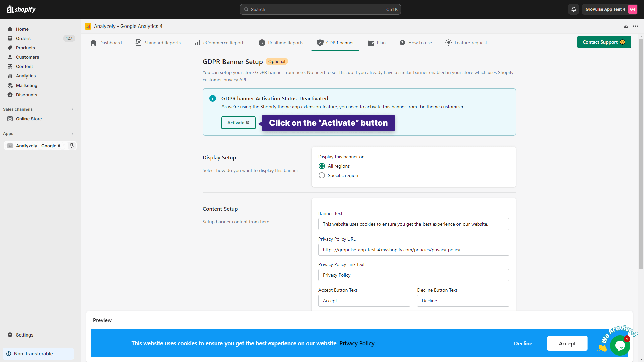The height and width of the screenshot is (362, 644).
Task: Click the search magnifier icon
Action: pyautogui.click(x=246, y=9)
